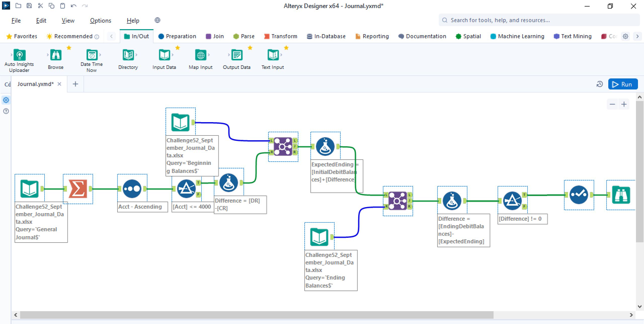This screenshot has width=644, height=324.
Task: Click the horizontal canvas scrollbar
Action: point(257,315)
